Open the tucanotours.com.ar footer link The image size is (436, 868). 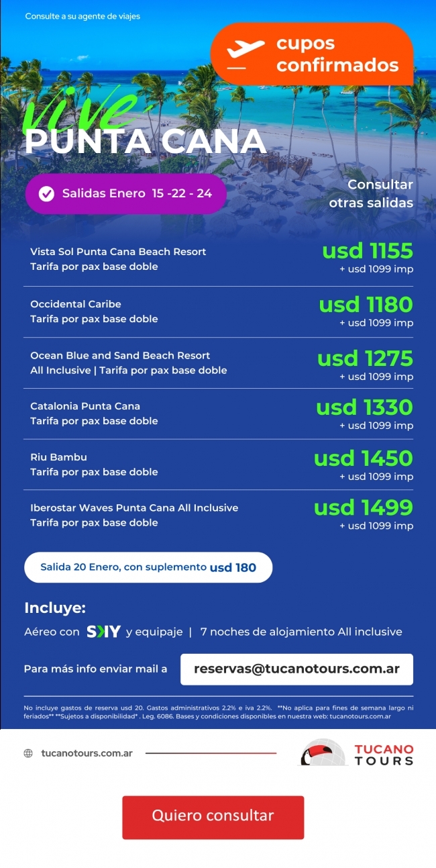coord(87,753)
